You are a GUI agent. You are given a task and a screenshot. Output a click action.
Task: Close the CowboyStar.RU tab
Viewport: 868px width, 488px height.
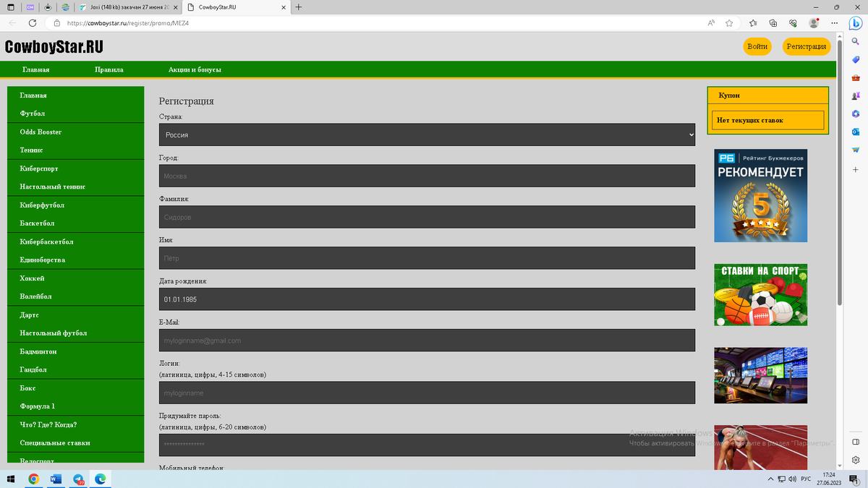(283, 7)
